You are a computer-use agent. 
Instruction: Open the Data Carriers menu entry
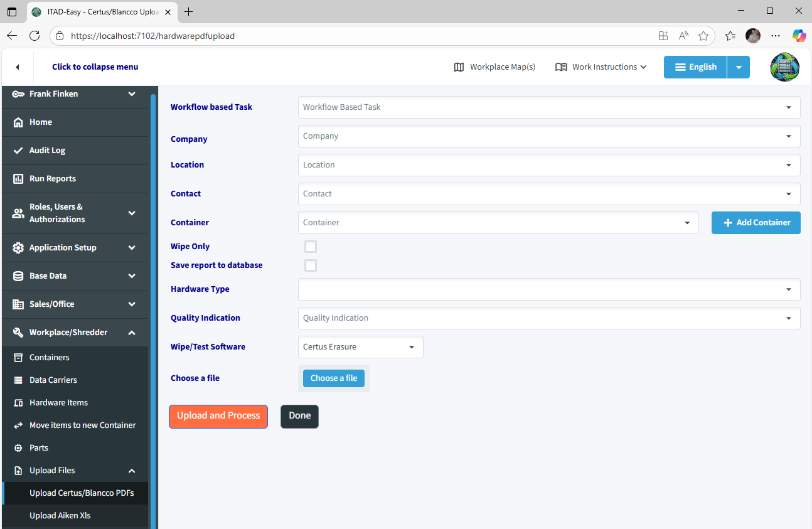[75, 380]
